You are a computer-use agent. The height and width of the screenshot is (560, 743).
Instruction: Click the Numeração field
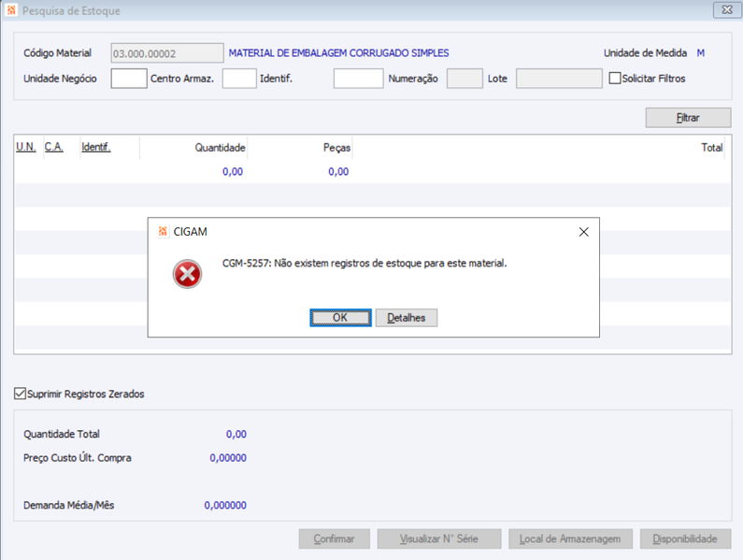[464, 79]
